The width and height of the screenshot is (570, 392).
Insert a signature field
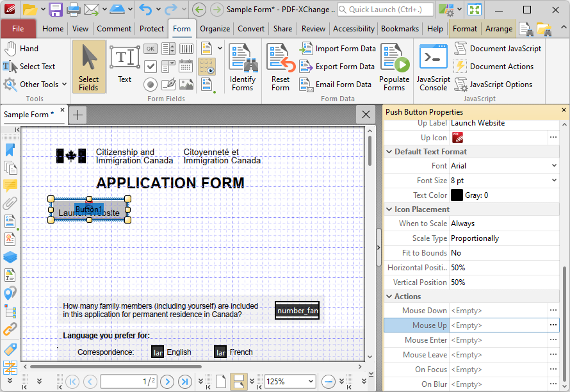coord(168,85)
